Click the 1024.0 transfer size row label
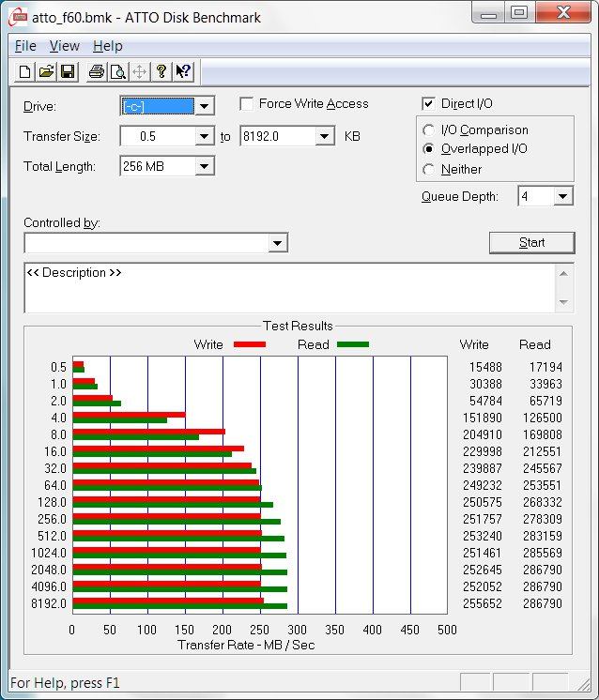The image size is (599, 700). (x=49, y=553)
